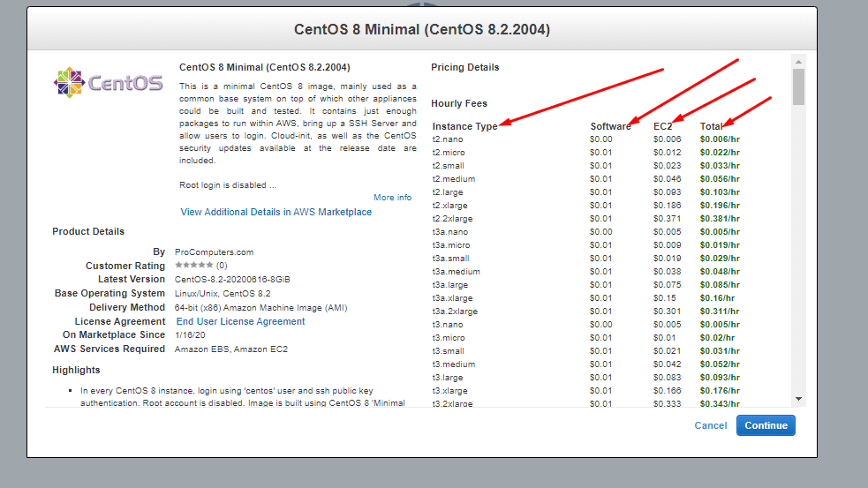Click the CentOS logo image
The height and width of the screenshot is (488, 868).
108,83
